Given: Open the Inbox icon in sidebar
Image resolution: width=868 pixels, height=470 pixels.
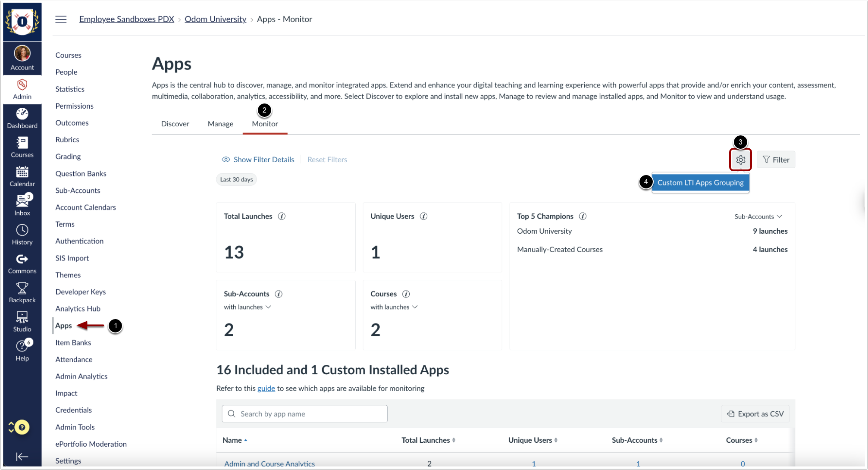Looking at the screenshot, I should tap(22, 201).
